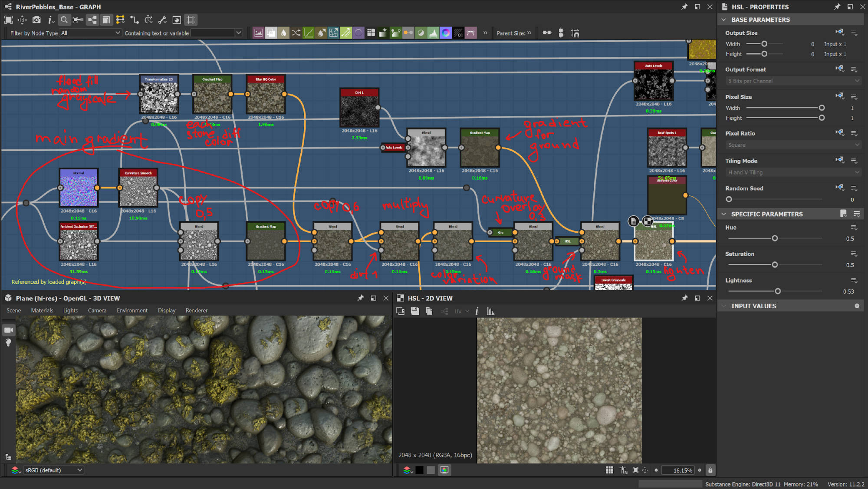Open the info icon in 2D view toolbar
This screenshot has width=868, height=489.
tap(477, 311)
